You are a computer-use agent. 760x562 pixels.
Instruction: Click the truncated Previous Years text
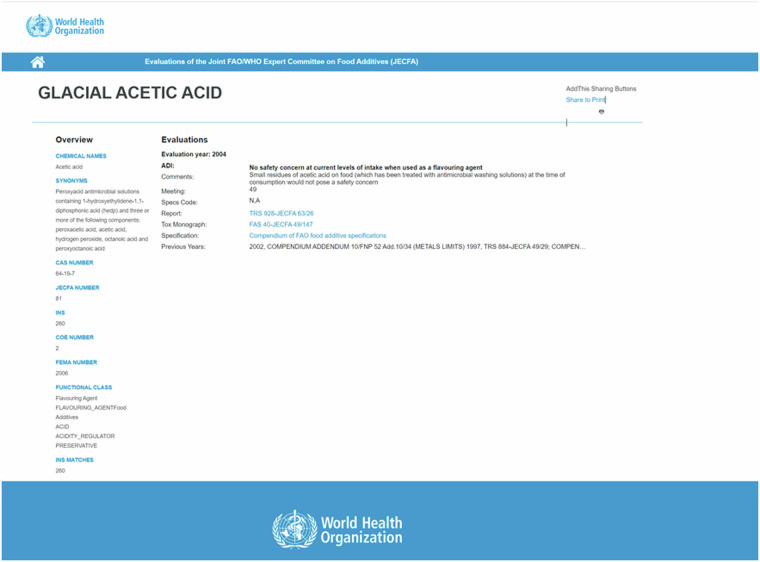pyautogui.click(x=417, y=246)
